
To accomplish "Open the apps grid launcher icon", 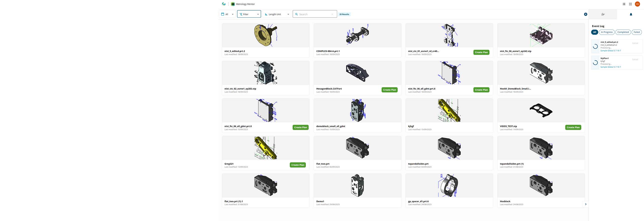I will click(630, 4).
